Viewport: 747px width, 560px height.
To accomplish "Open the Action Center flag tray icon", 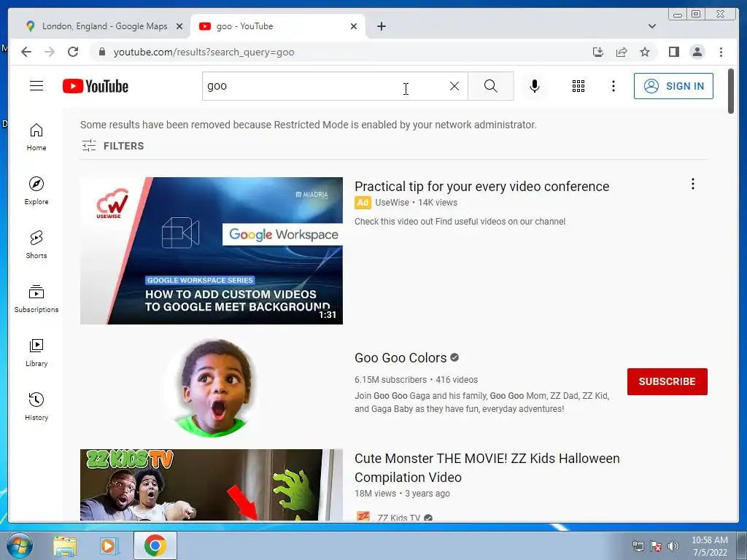I will point(656,546).
